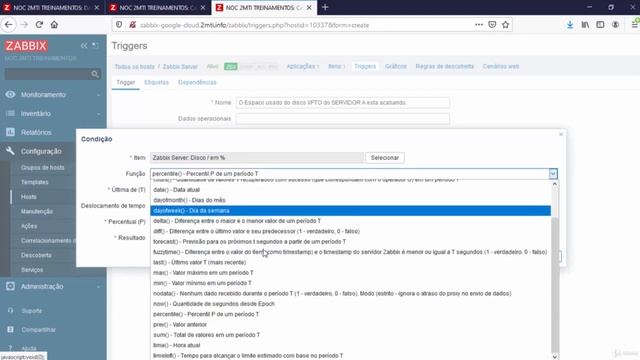Choose max() - Valor máximo option

(x=351, y=273)
